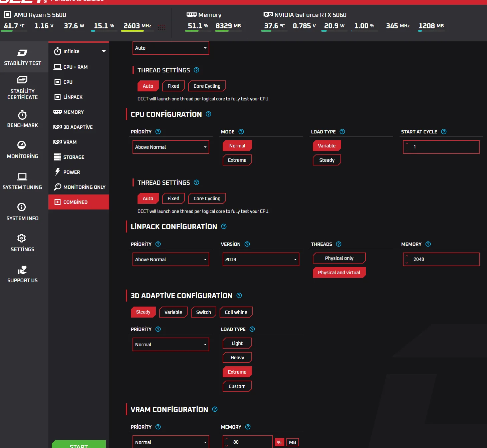Click the CPU core grid indicator icon
Viewport: 487px width, 448px height.
[162, 27]
